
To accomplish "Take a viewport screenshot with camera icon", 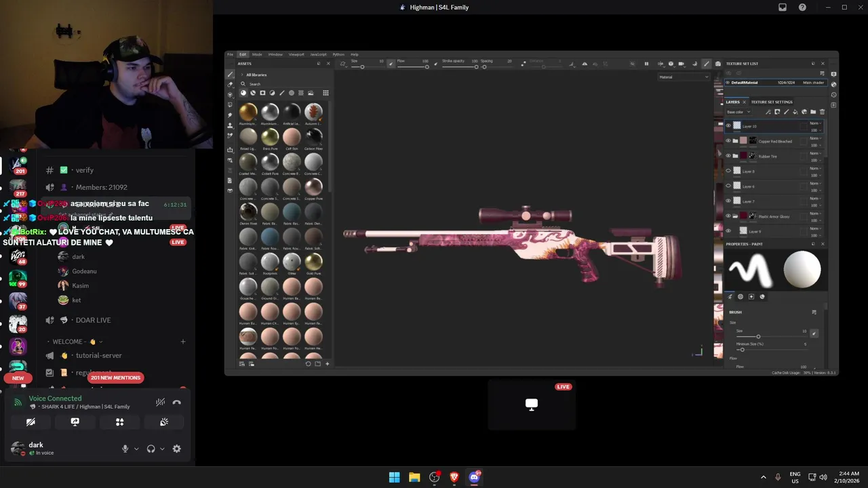I will click(717, 64).
